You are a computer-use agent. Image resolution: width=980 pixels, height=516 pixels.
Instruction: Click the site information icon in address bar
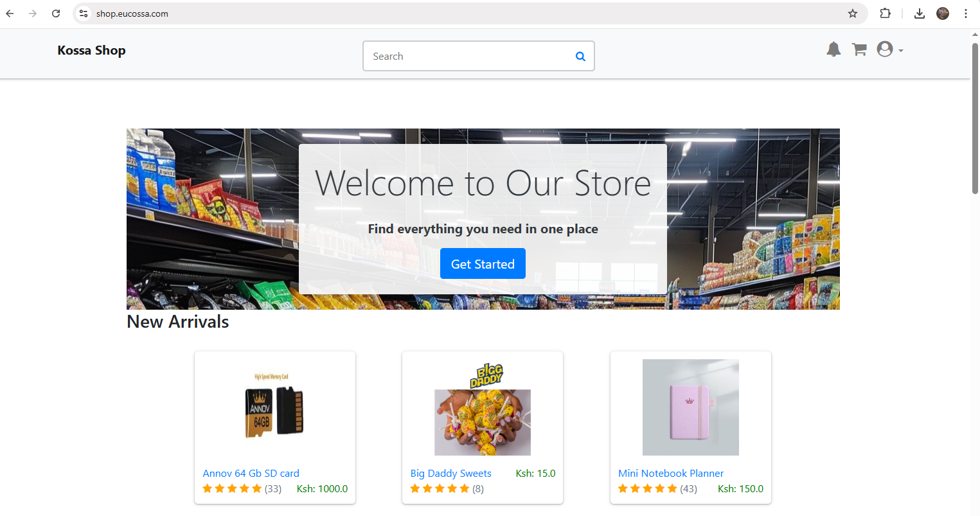[x=83, y=13]
